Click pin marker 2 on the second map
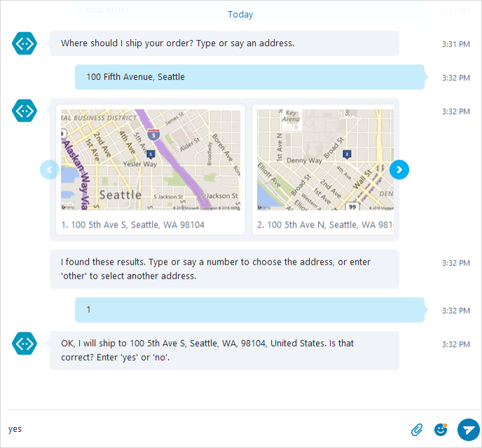The image size is (482, 448). (x=347, y=154)
